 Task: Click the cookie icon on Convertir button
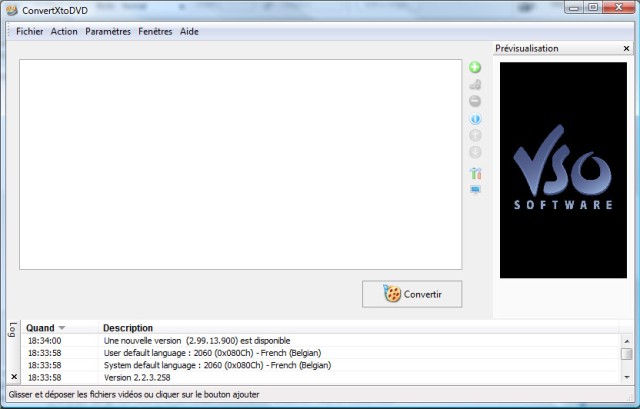click(392, 293)
